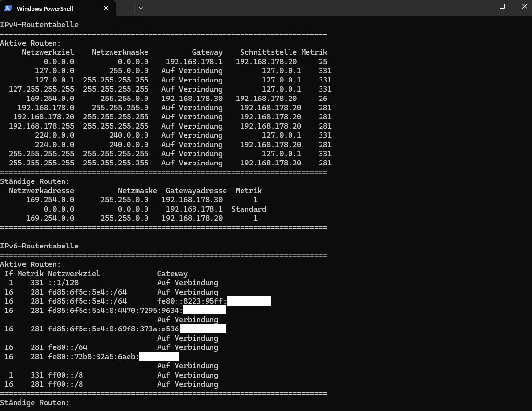The height and width of the screenshot is (411, 532).
Task: Click the network destination 192.168.178.255
Action: click(41, 126)
